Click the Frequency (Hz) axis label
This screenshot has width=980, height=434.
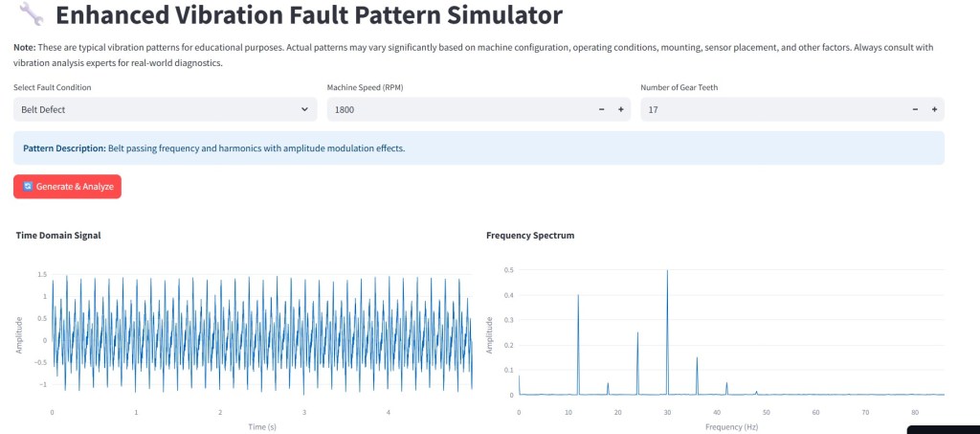[x=731, y=425]
